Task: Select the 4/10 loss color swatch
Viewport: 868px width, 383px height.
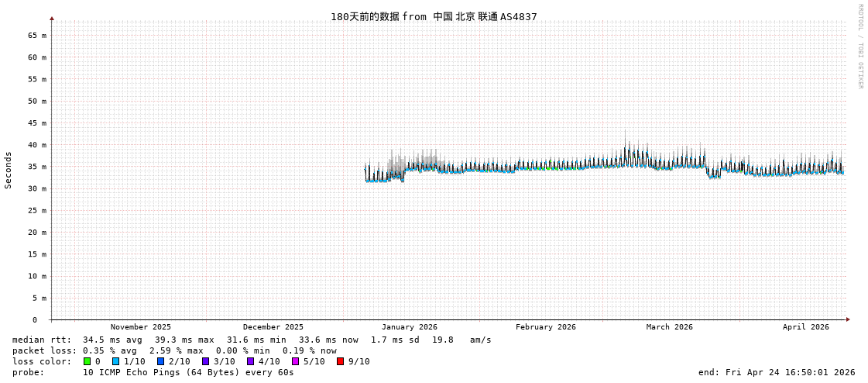Action: pyautogui.click(x=250, y=361)
